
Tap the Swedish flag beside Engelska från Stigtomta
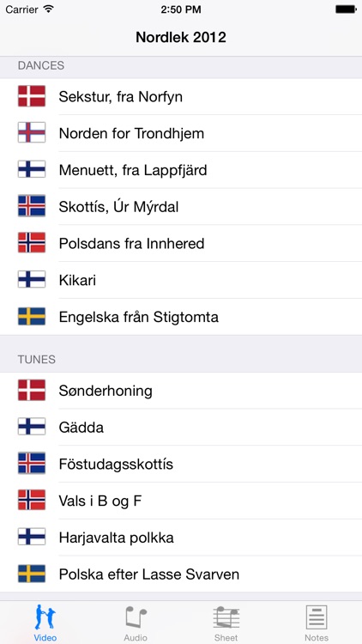point(32,317)
